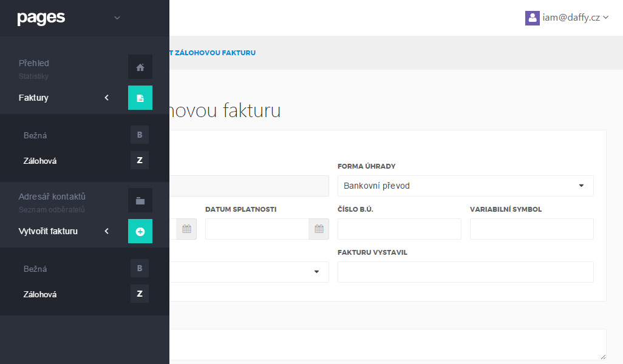Open the Přehled menu item
The height and width of the screenshot is (364, 623).
34,63
